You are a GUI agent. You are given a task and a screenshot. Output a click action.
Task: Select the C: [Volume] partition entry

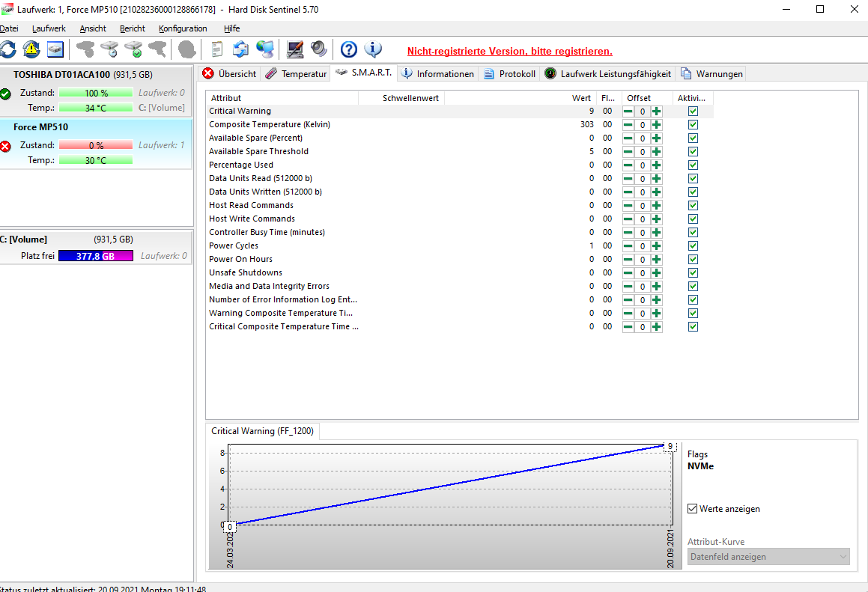pos(95,247)
